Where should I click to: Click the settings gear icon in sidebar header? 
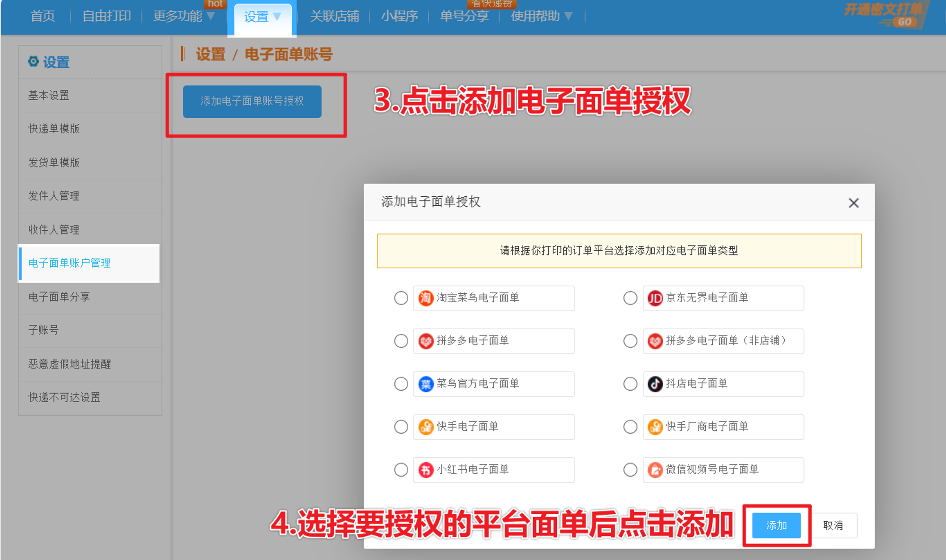(33, 61)
